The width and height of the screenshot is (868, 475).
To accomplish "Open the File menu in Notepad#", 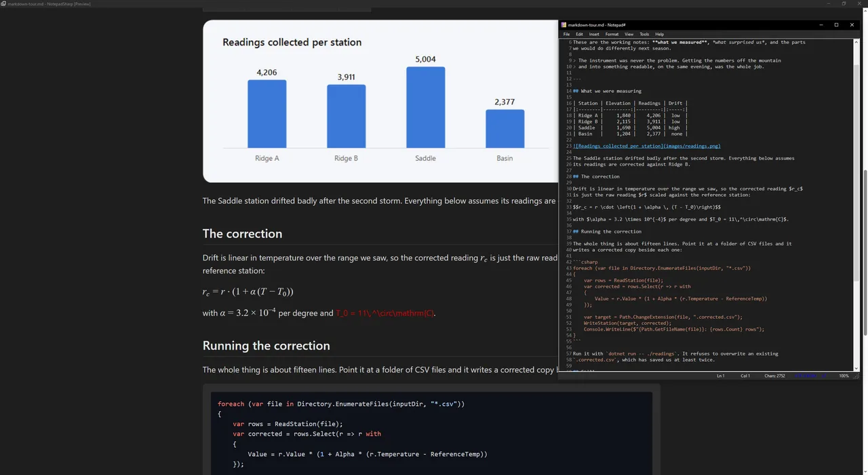I will click(x=567, y=34).
